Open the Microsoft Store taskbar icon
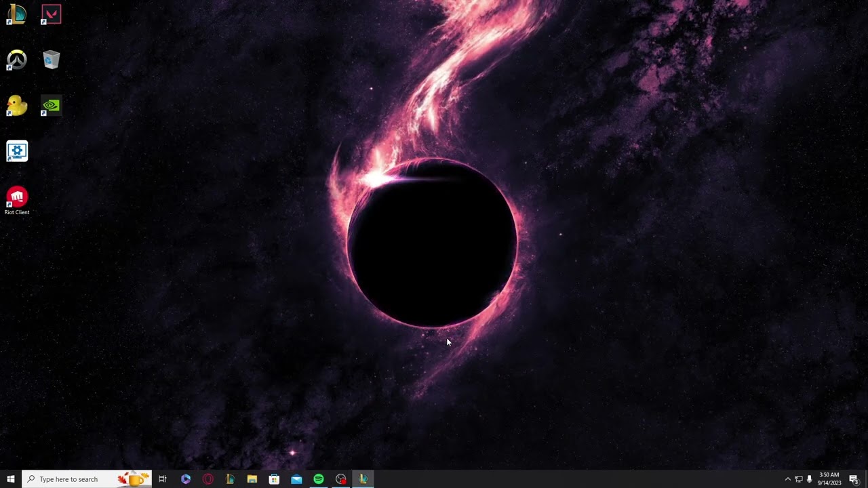This screenshot has width=868, height=488. (274, 479)
